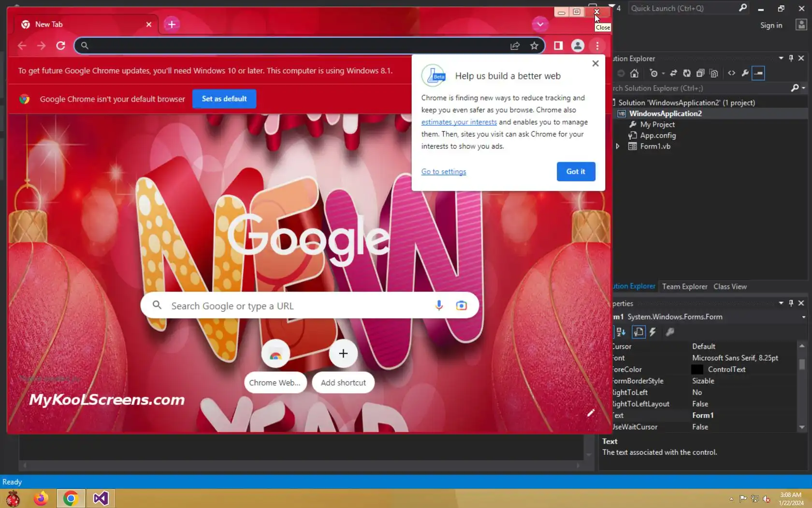The width and height of the screenshot is (812, 508).
Task: Reload the page in Chrome
Action: point(60,45)
